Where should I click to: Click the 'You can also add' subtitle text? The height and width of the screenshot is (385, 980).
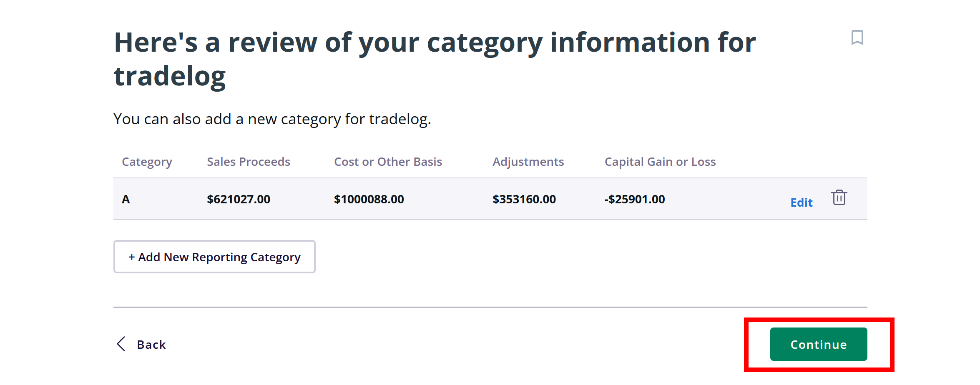[x=272, y=119]
